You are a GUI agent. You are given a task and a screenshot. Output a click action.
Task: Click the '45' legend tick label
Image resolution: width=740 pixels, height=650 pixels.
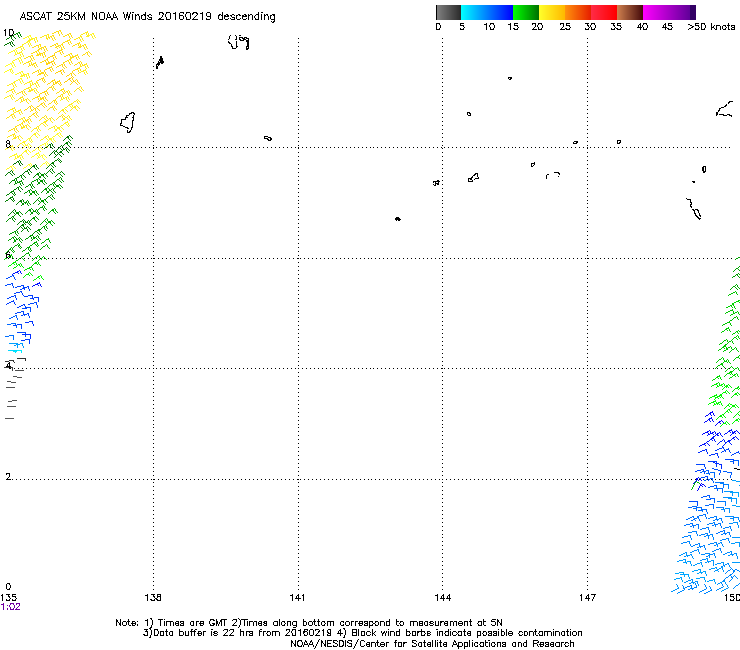pyautogui.click(x=667, y=27)
